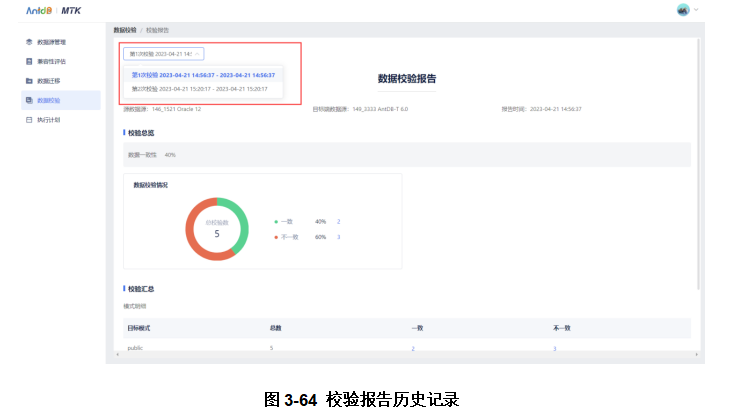Click the 数据校验报告 title
This screenshot has height=414, width=736.
(x=407, y=79)
